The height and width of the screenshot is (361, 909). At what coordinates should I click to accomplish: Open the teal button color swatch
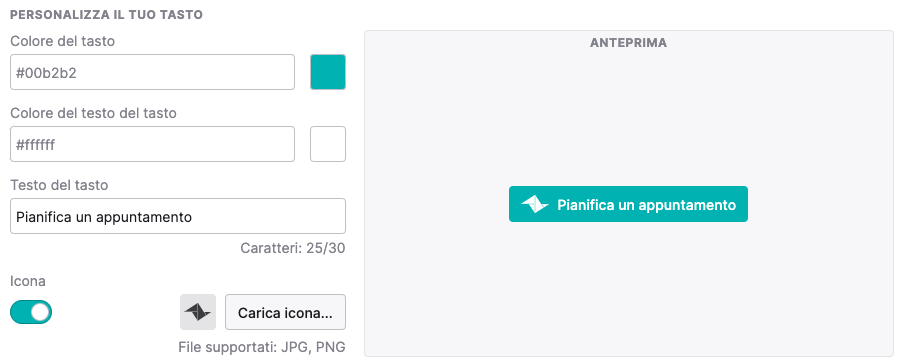tap(328, 72)
